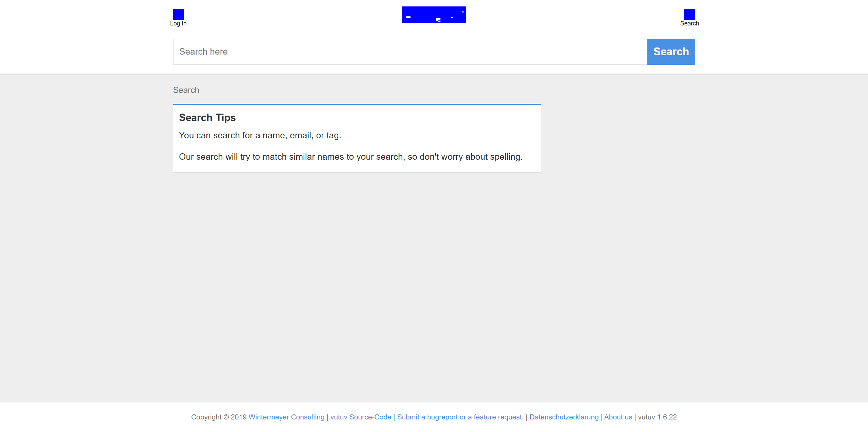Open the About us footer link
Image resolution: width=868 pixels, height=432 pixels.
click(x=618, y=417)
